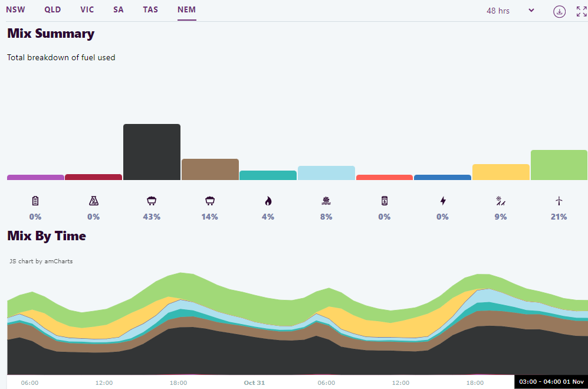Click the wind turbine icon above 21%
Screen dimensions: 588x389
click(559, 201)
